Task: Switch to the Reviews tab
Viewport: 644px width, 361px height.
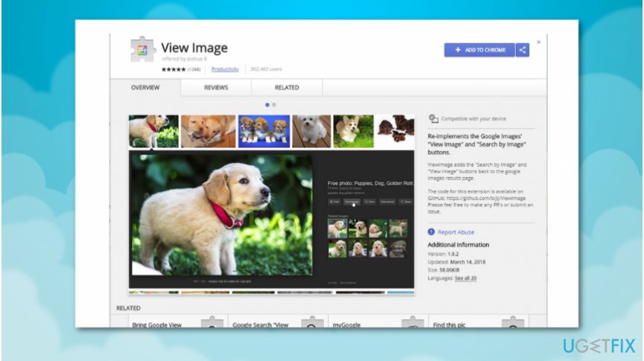Action: (216, 88)
